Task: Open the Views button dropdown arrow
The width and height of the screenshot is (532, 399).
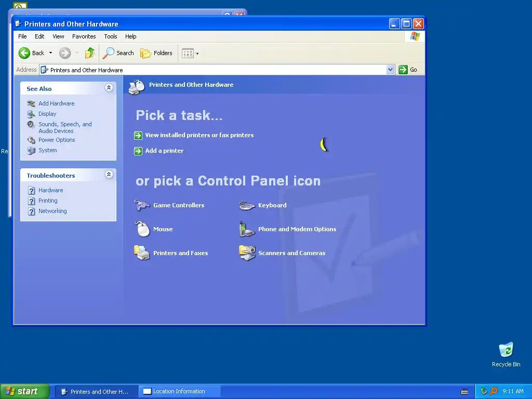Action: [197, 54]
